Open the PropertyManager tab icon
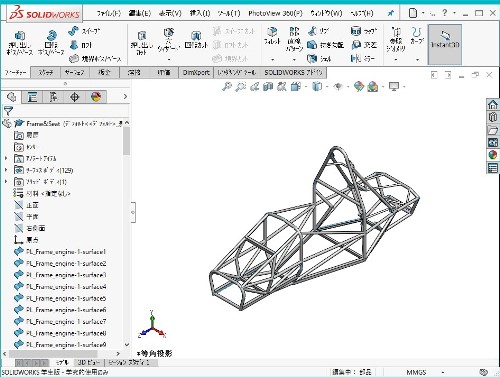Image resolution: width=500 pixels, height=377 pixels. point(32,97)
